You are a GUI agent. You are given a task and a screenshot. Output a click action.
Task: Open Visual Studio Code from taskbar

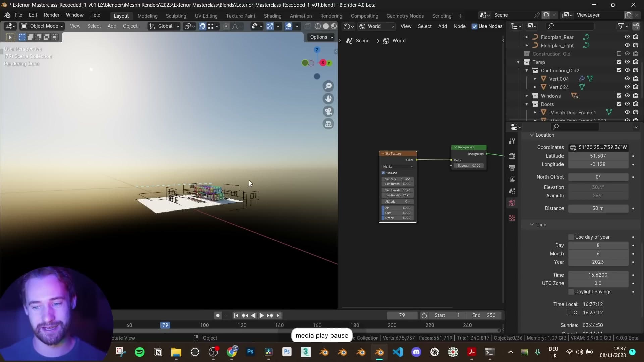point(398,352)
